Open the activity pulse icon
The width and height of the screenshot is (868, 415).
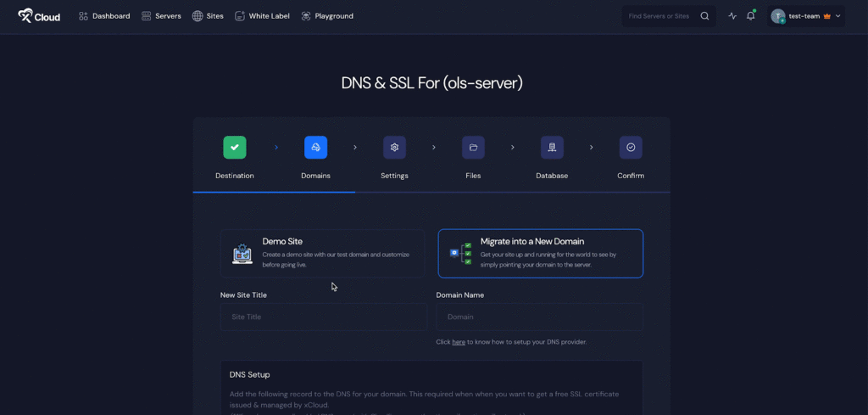point(732,16)
